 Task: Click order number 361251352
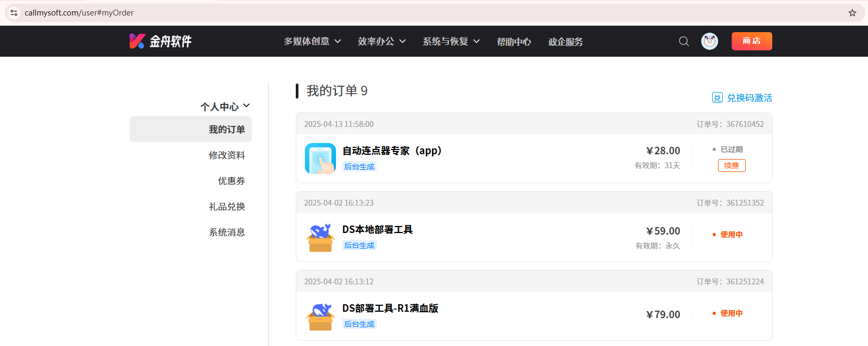click(x=730, y=202)
